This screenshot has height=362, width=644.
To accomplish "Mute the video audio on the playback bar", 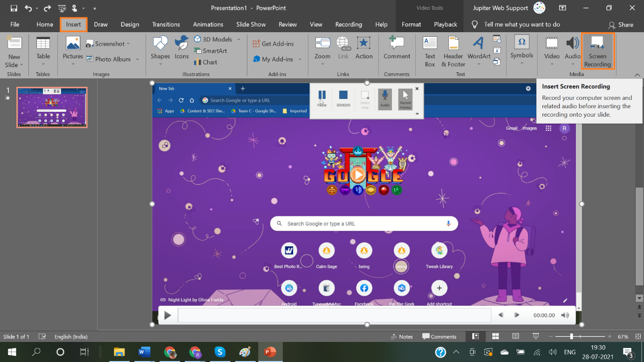I will click(x=565, y=315).
